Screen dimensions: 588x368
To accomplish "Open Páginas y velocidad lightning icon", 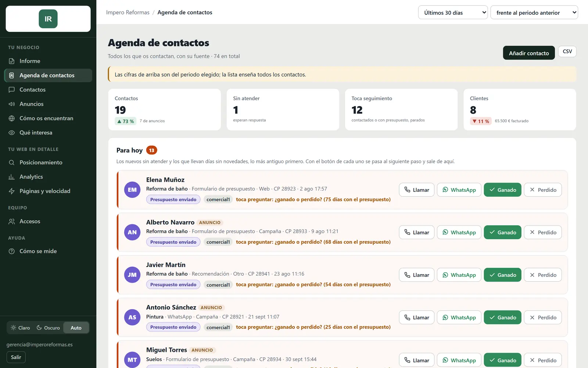I will pyautogui.click(x=12, y=191).
